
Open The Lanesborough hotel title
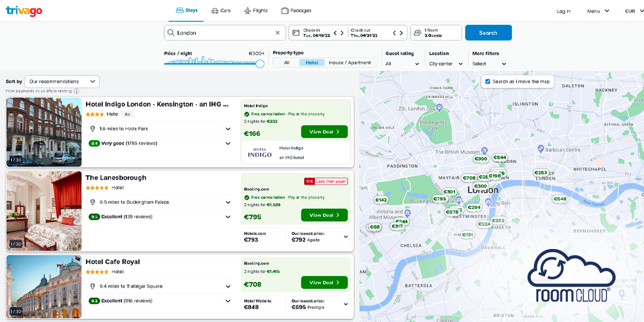tap(116, 178)
